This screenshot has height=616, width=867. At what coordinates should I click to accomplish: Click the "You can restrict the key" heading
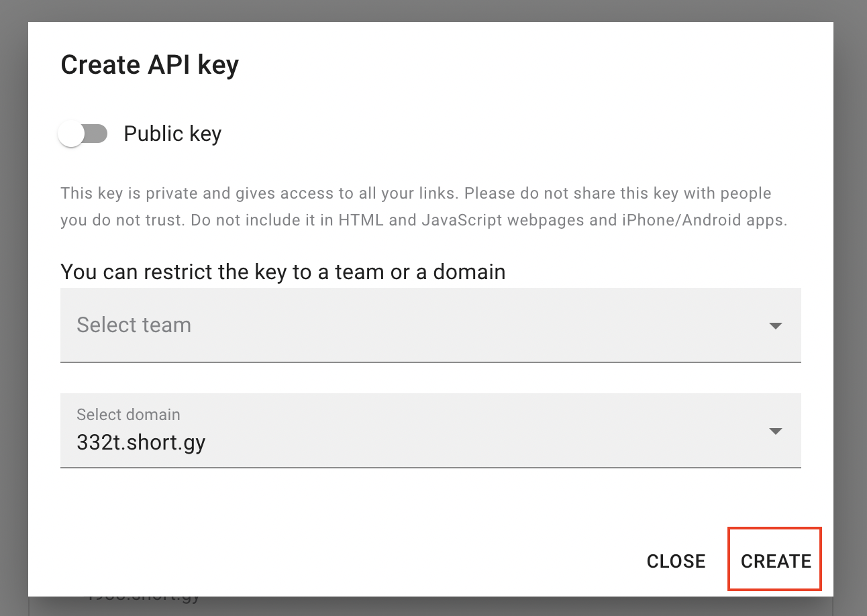283,272
